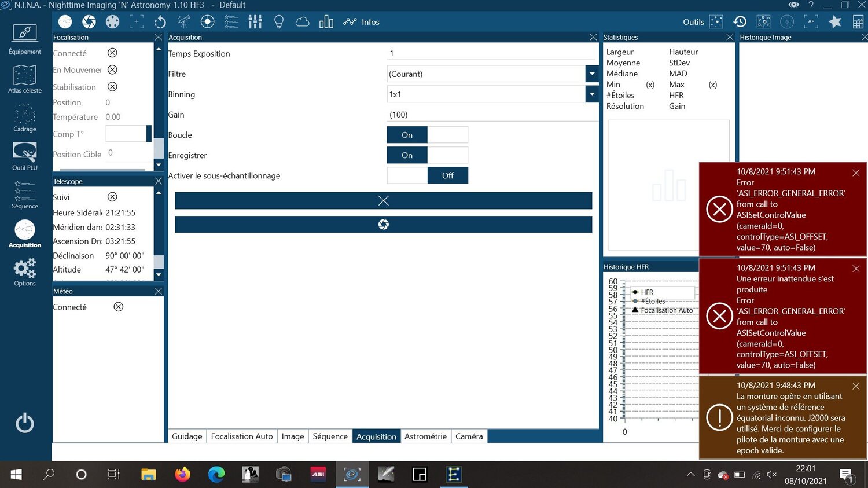Switch to the Guidage tab
868x488 pixels.
(187, 436)
